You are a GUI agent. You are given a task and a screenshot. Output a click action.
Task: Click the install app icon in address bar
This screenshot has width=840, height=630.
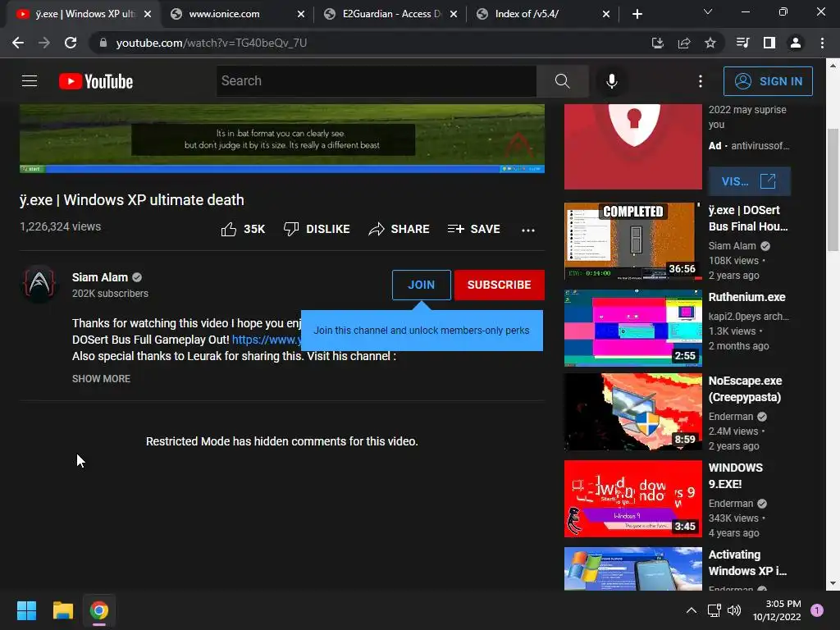coord(658,43)
